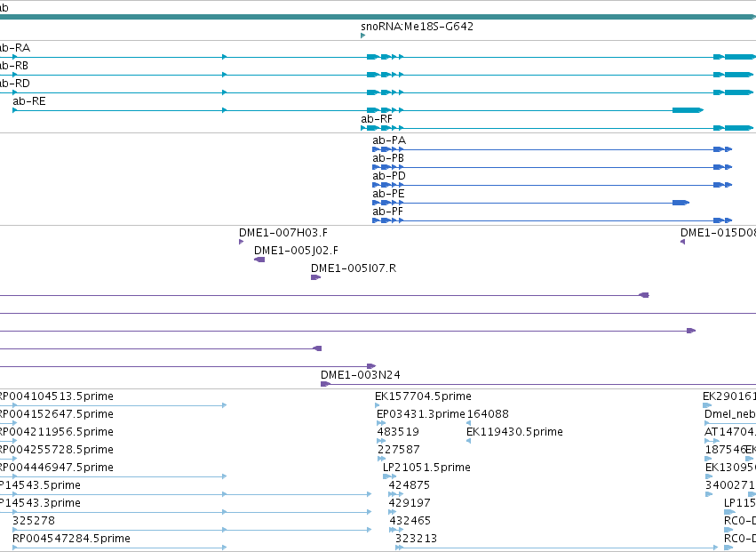Select the RP004446947.5prime EST label

click(x=55, y=468)
